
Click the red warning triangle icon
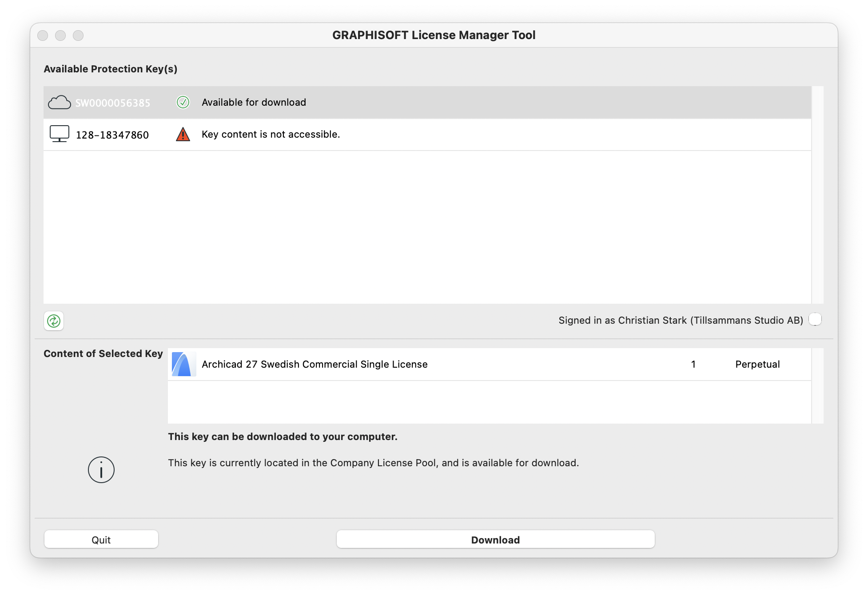point(183,134)
